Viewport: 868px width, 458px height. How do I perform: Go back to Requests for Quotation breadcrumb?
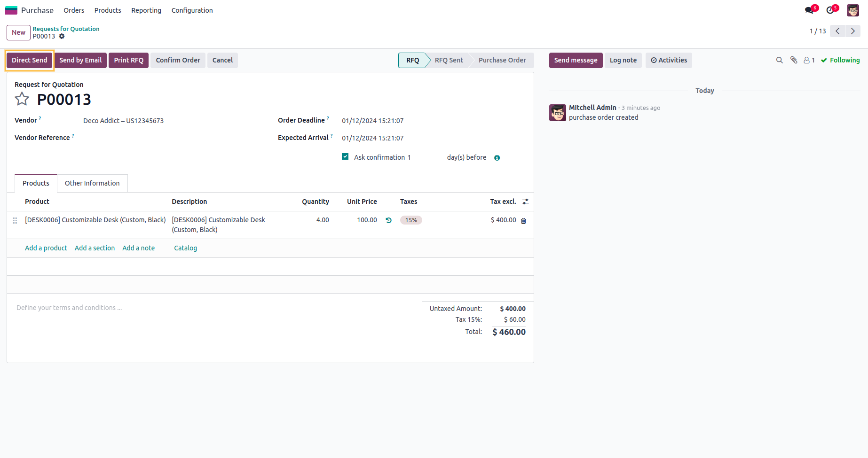66,29
